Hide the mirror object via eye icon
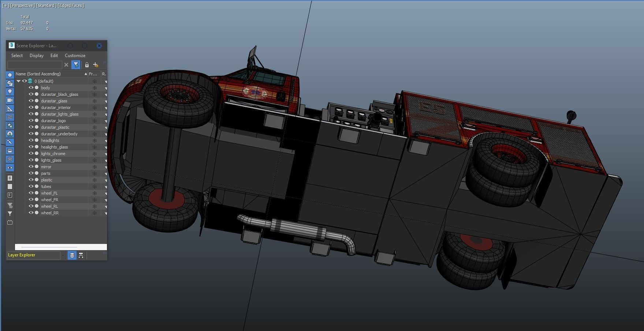 (x=31, y=167)
